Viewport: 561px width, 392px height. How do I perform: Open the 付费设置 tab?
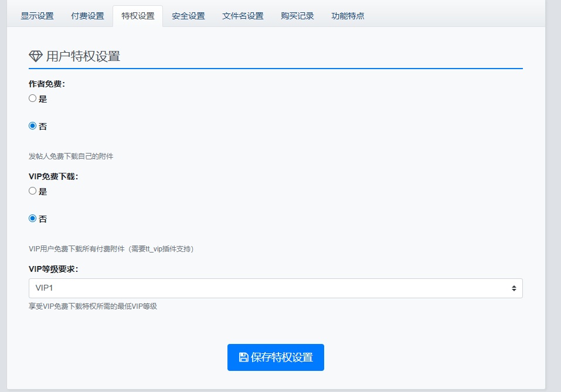pos(87,16)
